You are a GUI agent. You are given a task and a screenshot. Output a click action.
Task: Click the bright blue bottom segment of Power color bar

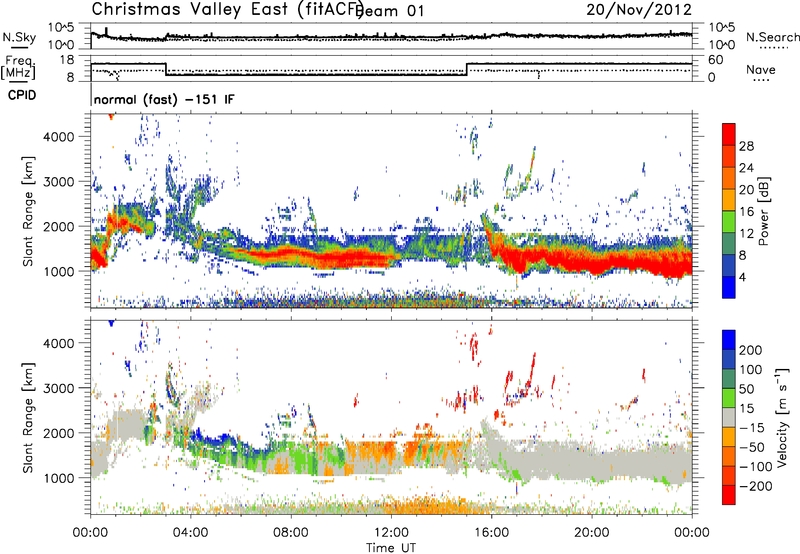click(729, 287)
